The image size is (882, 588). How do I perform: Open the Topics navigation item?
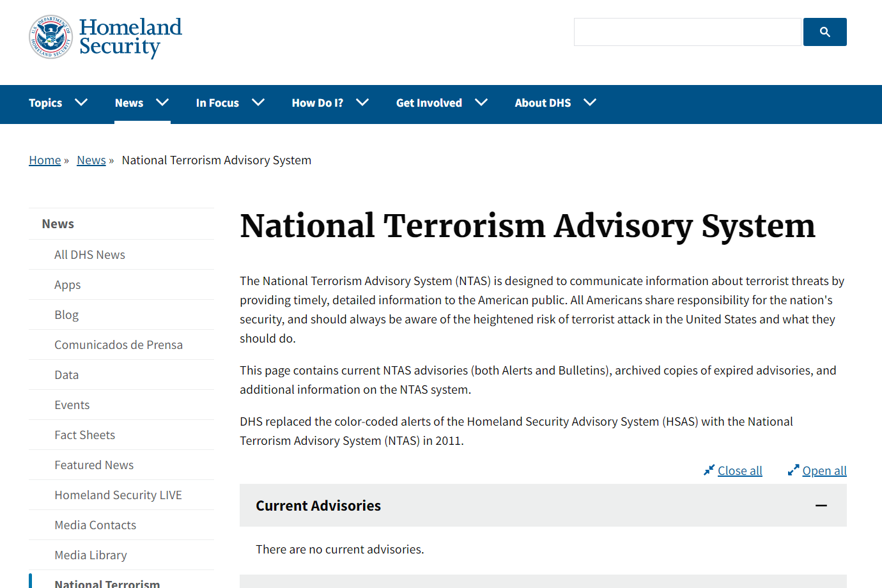coord(45,103)
